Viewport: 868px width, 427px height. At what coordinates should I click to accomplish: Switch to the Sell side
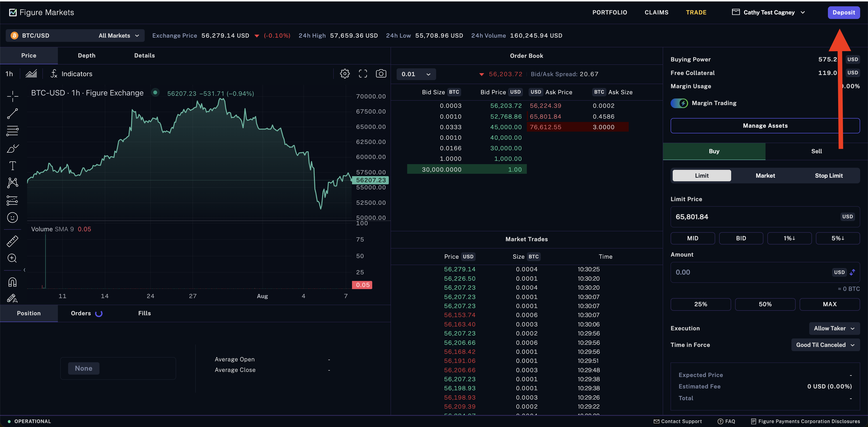[x=816, y=151]
